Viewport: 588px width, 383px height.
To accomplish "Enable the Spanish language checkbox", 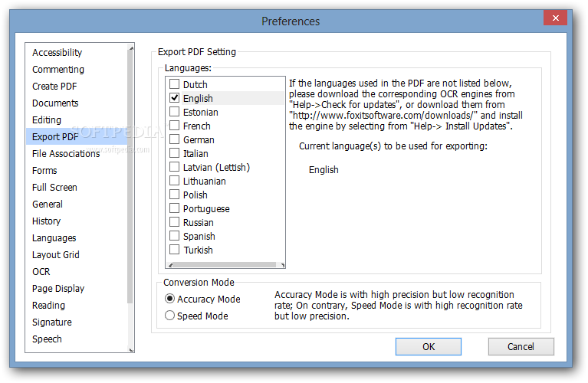I will [x=175, y=236].
